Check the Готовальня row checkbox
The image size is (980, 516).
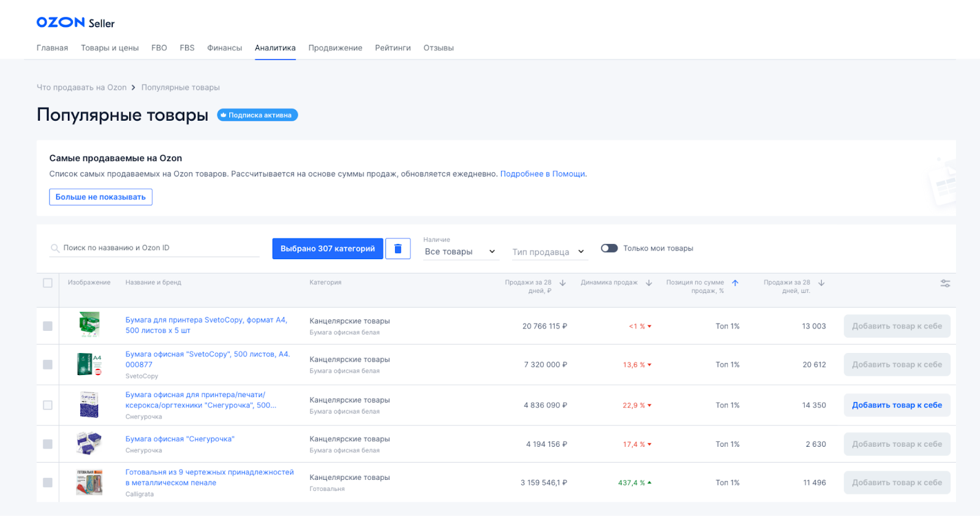[x=48, y=483]
